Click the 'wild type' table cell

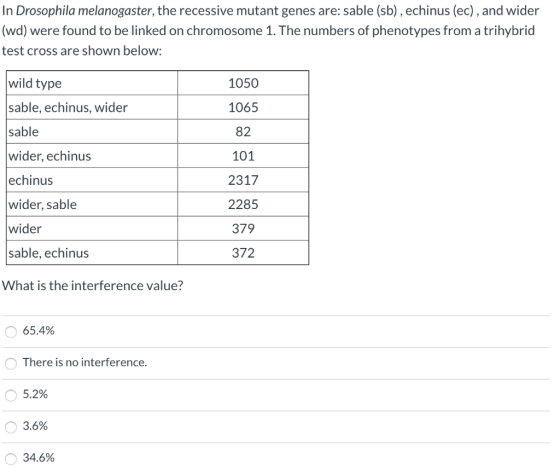coord(92,83)
